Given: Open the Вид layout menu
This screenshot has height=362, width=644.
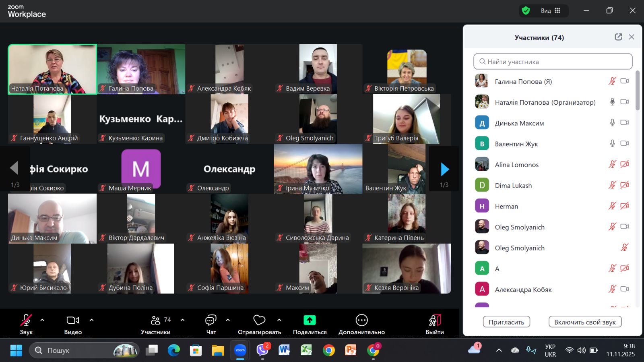Looking at the screenshot, I should point(550,10).
